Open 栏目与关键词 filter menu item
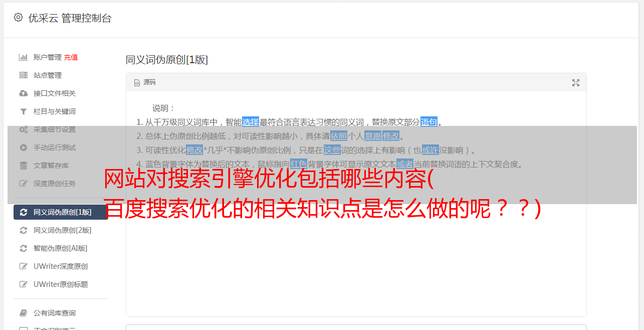This screenshot has width=644, height=330. tap(55, 111)
